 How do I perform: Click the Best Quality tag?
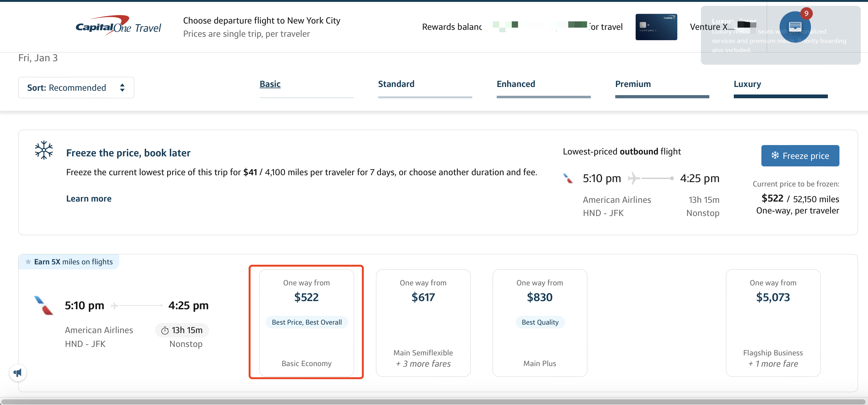[x=540, y=322]
